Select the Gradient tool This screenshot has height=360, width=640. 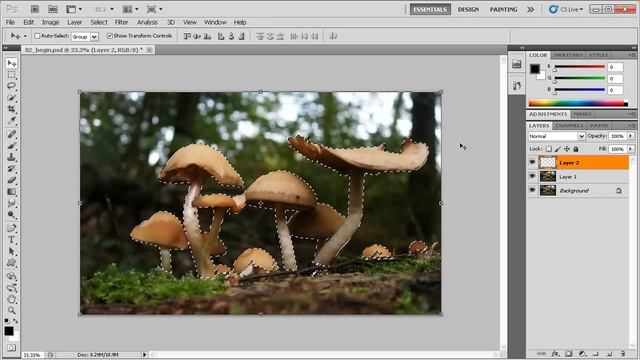[11, 191]
